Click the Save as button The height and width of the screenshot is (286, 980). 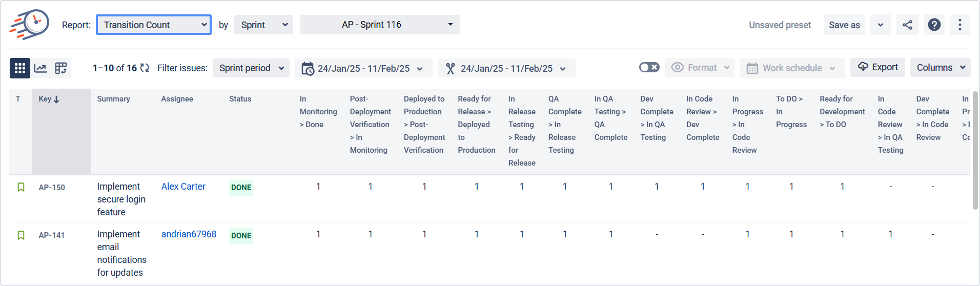(x=844, y=25)
